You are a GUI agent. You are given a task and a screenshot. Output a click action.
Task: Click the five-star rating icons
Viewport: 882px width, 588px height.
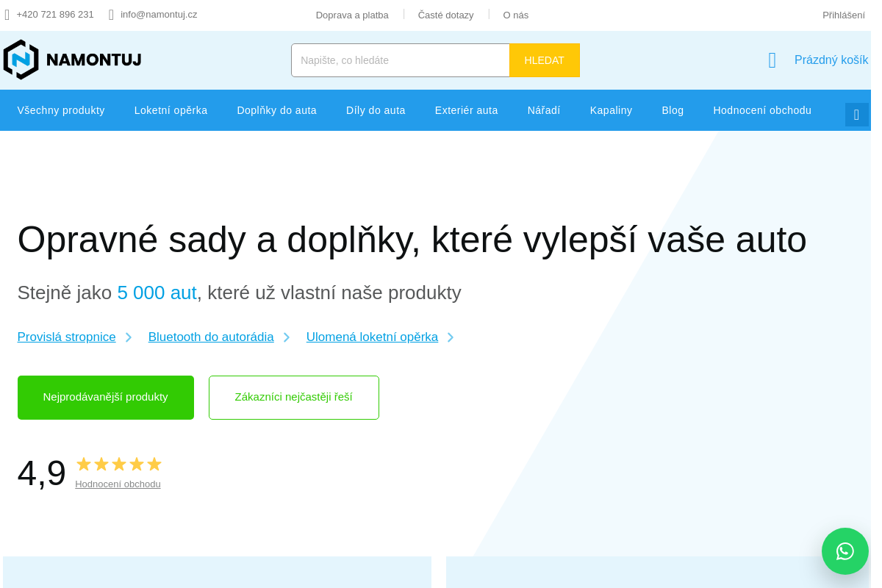(118, 464)
